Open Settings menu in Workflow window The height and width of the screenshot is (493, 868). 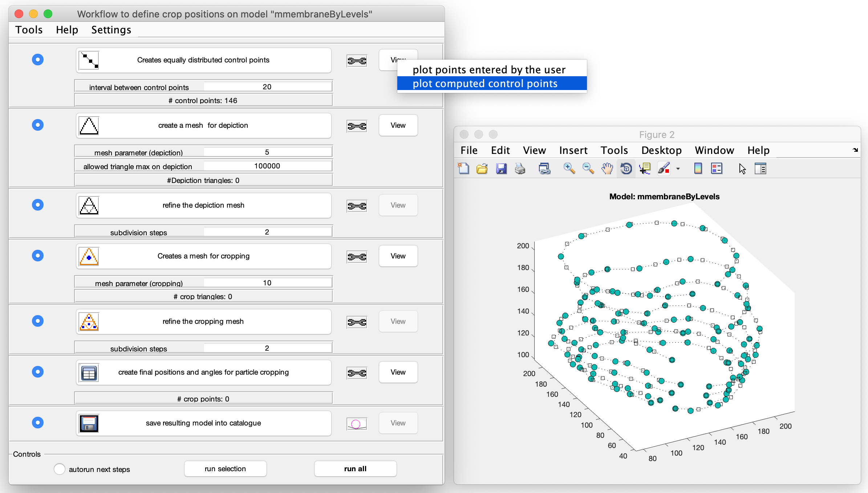point(111,30)
